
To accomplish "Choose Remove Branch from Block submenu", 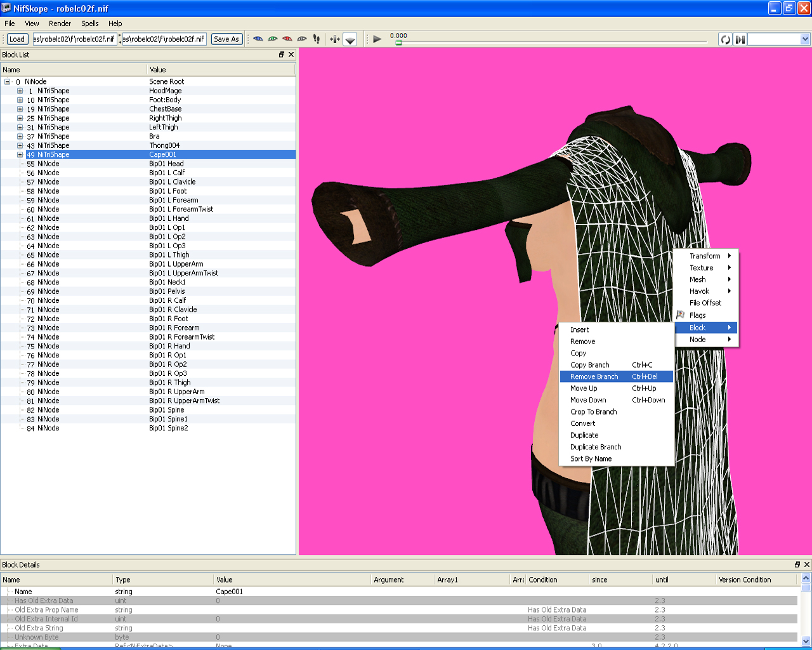I will [x=594, y=376].
